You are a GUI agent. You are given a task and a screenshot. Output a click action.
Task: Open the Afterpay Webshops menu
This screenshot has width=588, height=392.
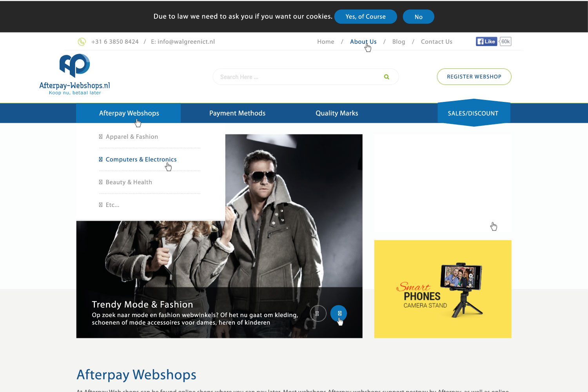(x=129, y=113)
